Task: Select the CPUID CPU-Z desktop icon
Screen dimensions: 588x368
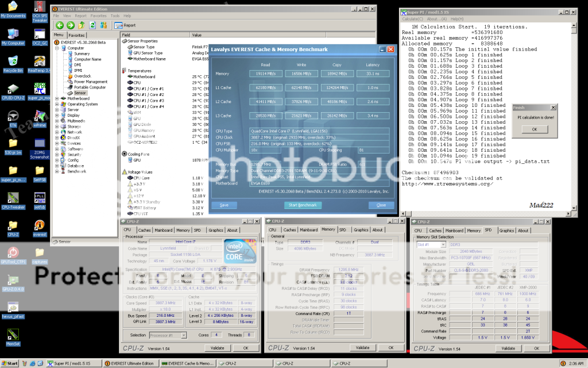Action: 13,90
